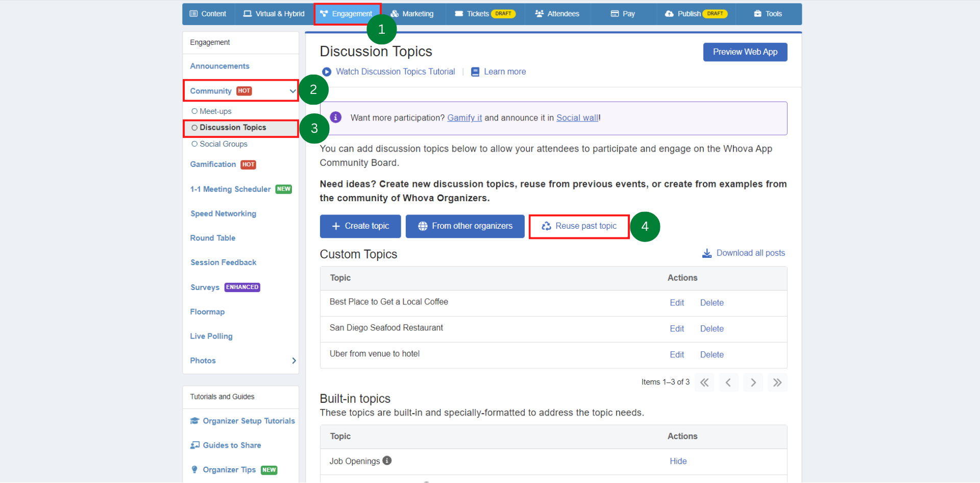
Task: Open the Gamify it link
Action: (464, 118)
